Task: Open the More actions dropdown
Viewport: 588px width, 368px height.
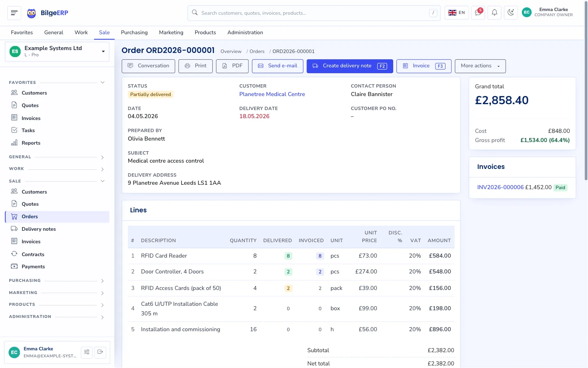Action: pos(480,66)
